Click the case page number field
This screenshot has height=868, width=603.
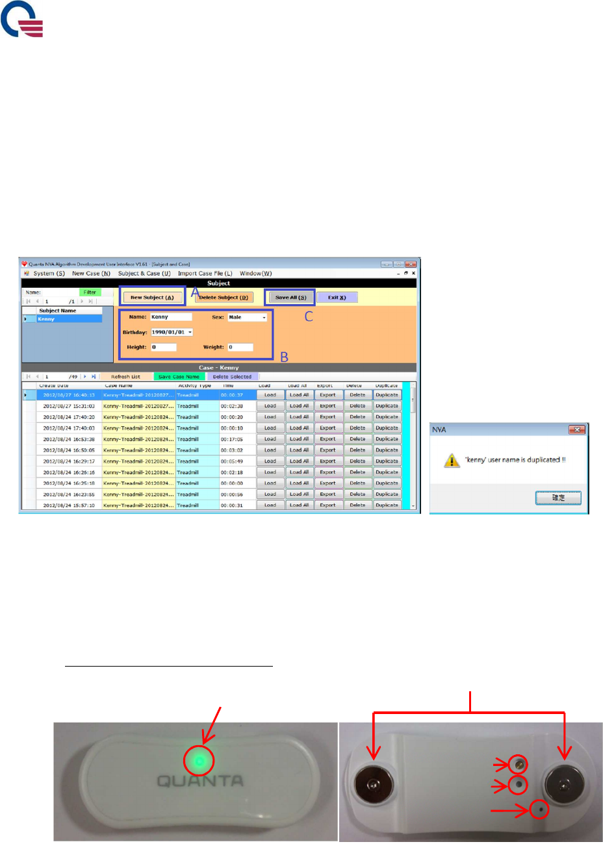55,377
